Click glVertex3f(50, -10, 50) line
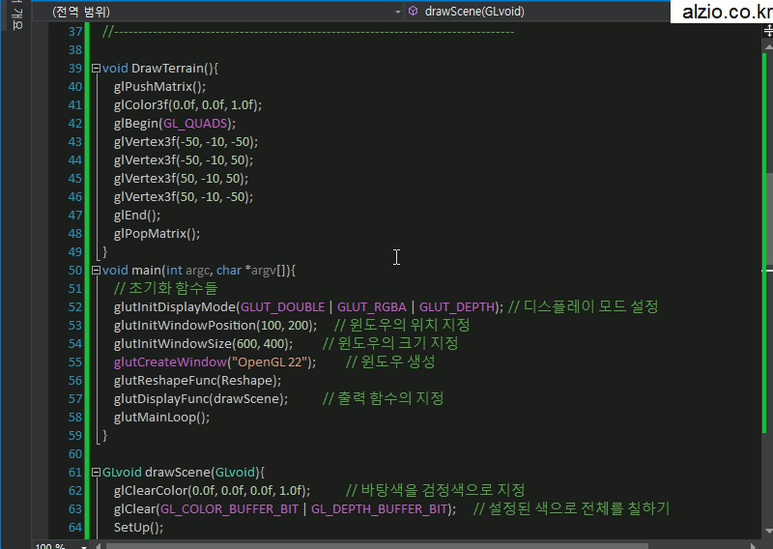 click(181, 178)
